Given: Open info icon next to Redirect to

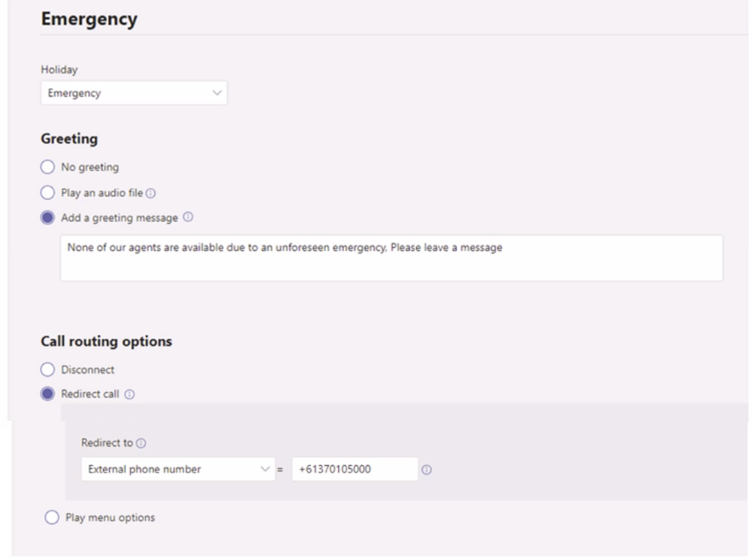Looking at the screenshot, I should [x=141, y=443].
